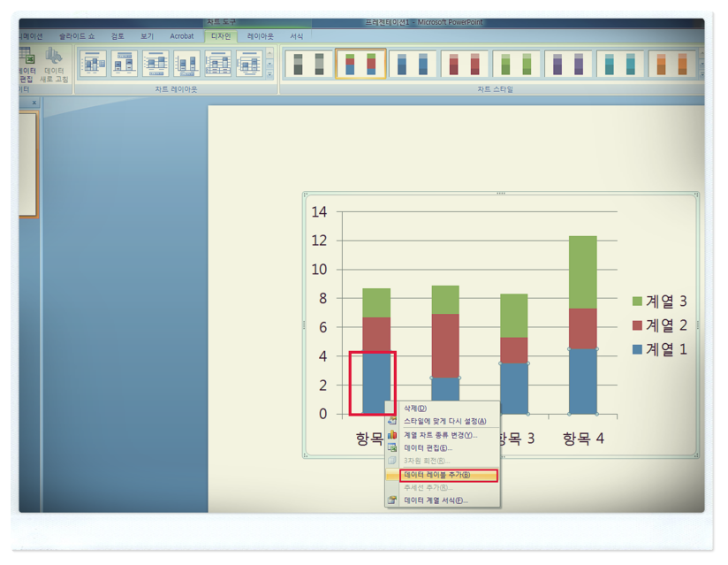This screenshot has height=565, width=728.
Task: Select the green chart style swatch
Action: pyautogui.click(x=516, y=64)
